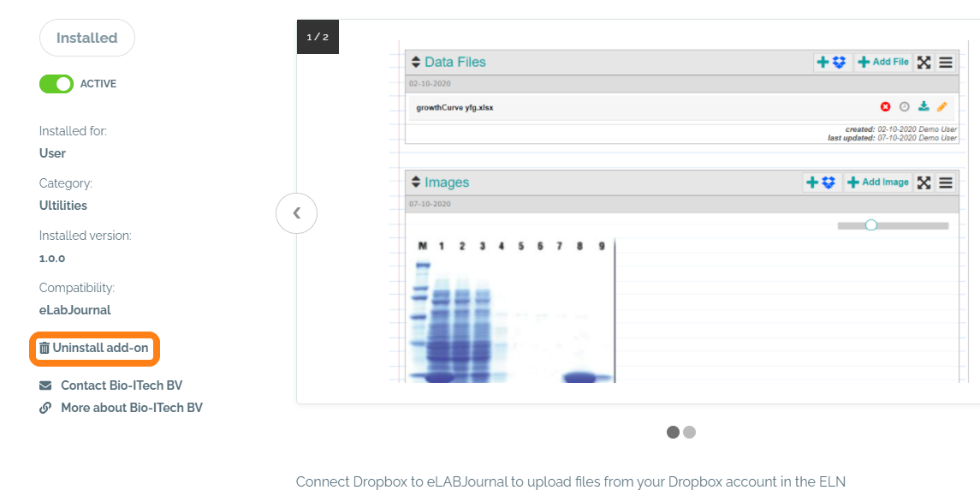Click the download icon for growthCurve yfg.xlsx
This screenshot has height=496, width=980.
(924, 107)
